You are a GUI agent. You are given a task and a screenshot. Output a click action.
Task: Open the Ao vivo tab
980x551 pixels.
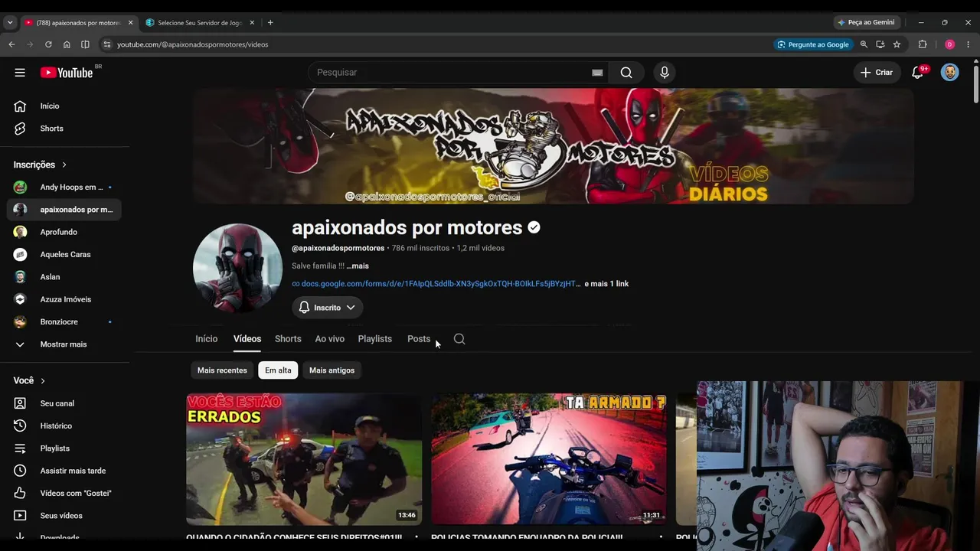point(330,339)
